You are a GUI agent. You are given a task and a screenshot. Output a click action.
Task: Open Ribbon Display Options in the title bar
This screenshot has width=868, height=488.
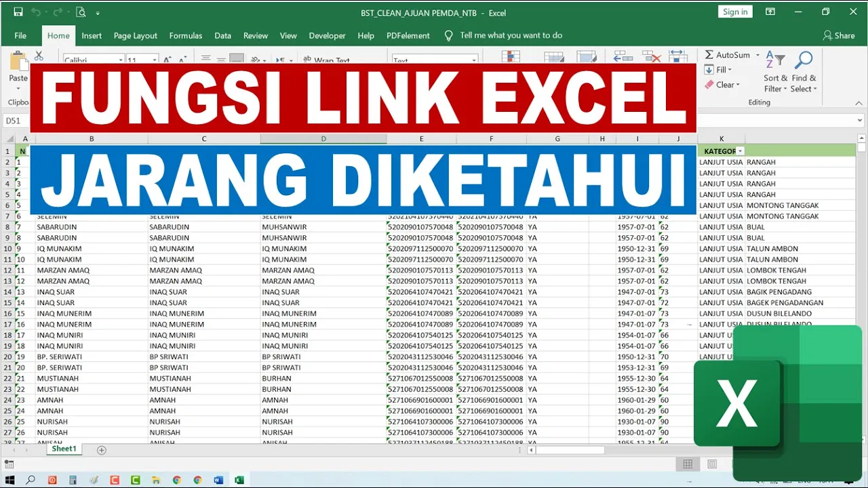[x=770, y=12]
